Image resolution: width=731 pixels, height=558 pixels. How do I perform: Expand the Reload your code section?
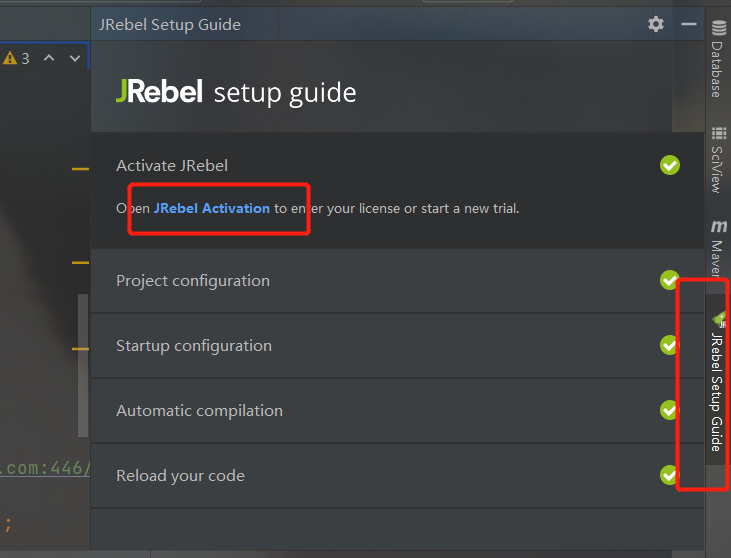coord(397,475)
